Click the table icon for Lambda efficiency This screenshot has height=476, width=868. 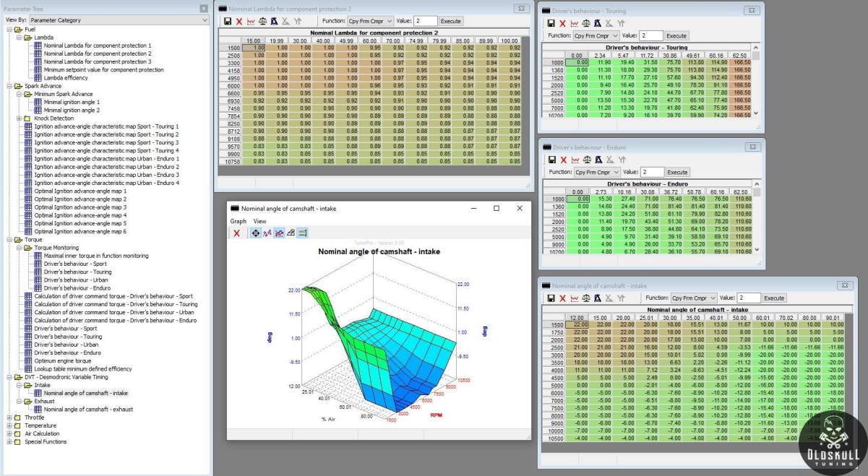pos(38,77)
